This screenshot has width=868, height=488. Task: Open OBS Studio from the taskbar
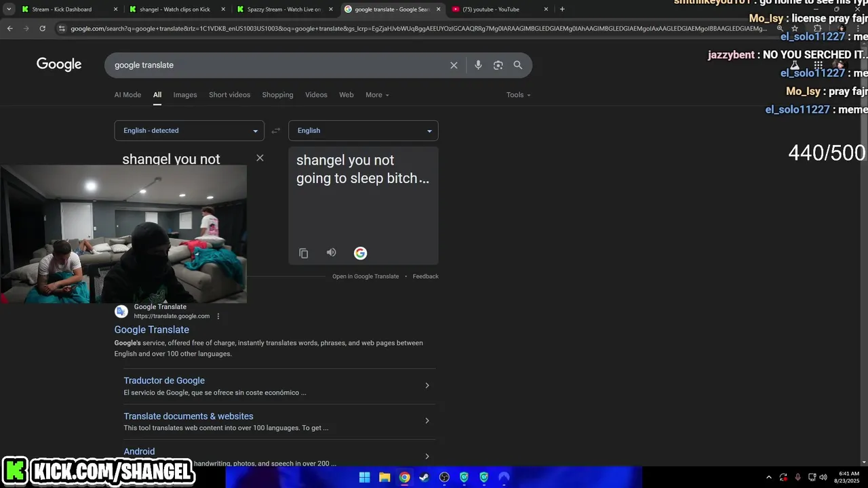(444, 477)
